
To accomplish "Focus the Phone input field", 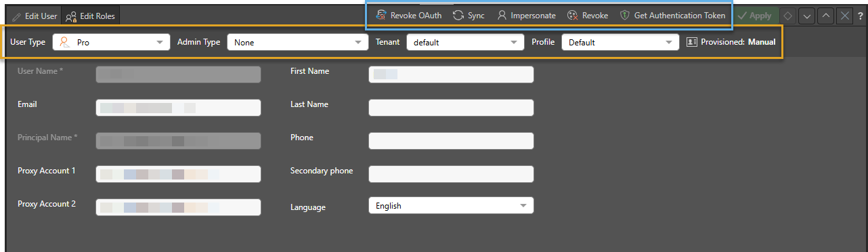I will tap(451, 141).
